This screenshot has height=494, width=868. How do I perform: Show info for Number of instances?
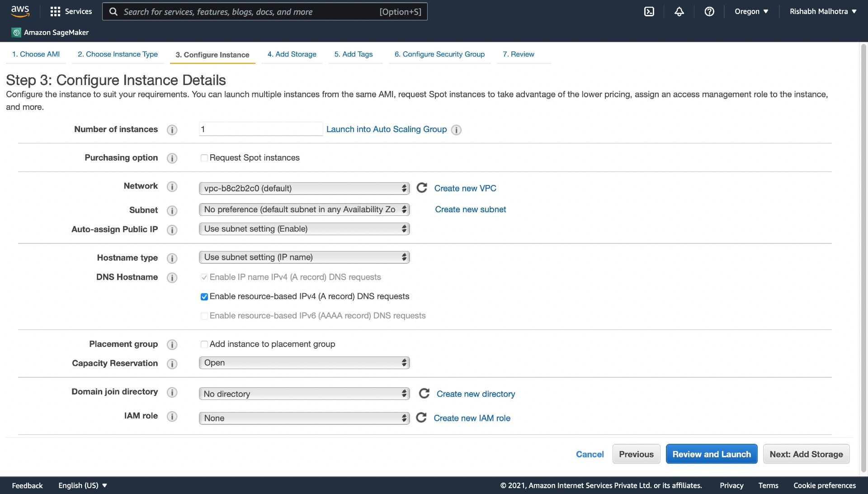click(x=172, y=130)
